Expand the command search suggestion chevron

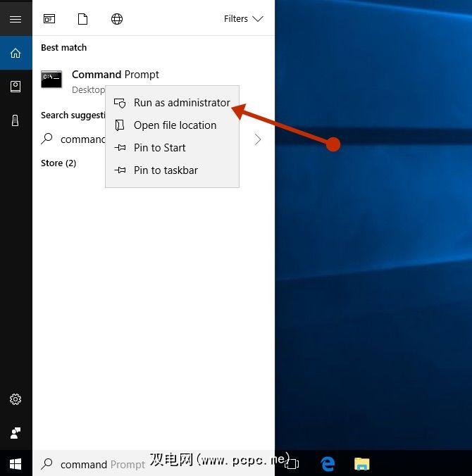258,139
